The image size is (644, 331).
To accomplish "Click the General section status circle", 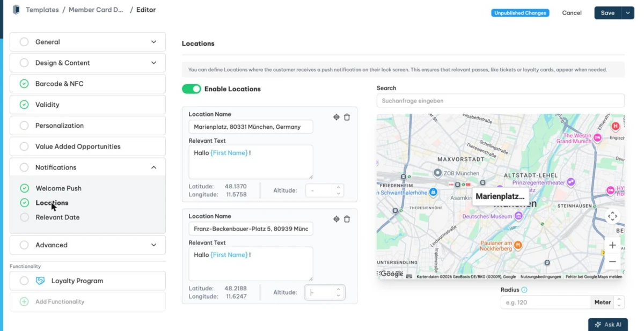I will pos(24,42).
